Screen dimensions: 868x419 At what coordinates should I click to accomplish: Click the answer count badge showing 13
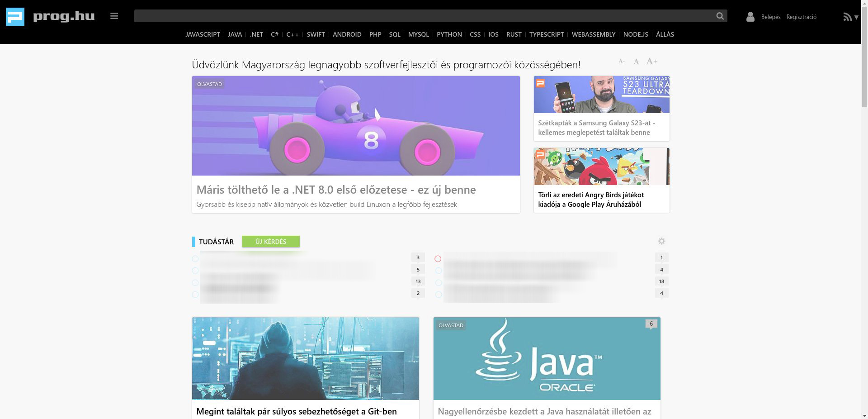pos(418,281)
